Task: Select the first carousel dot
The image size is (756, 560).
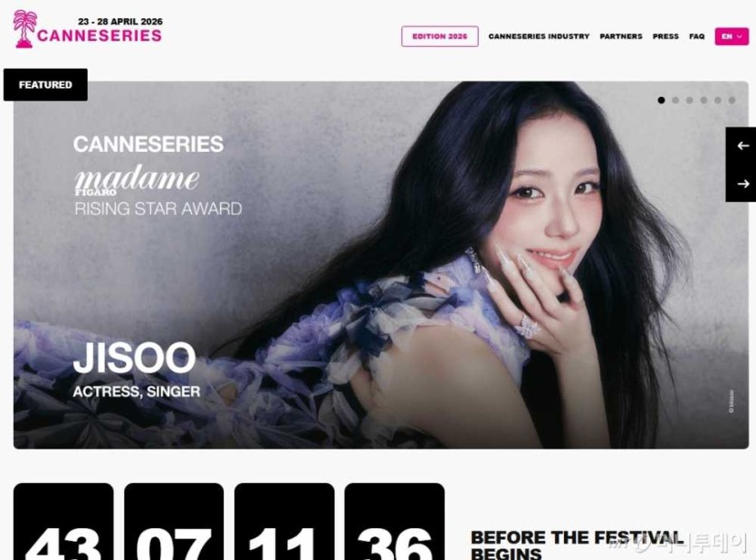Action: (x=661, y=100)
